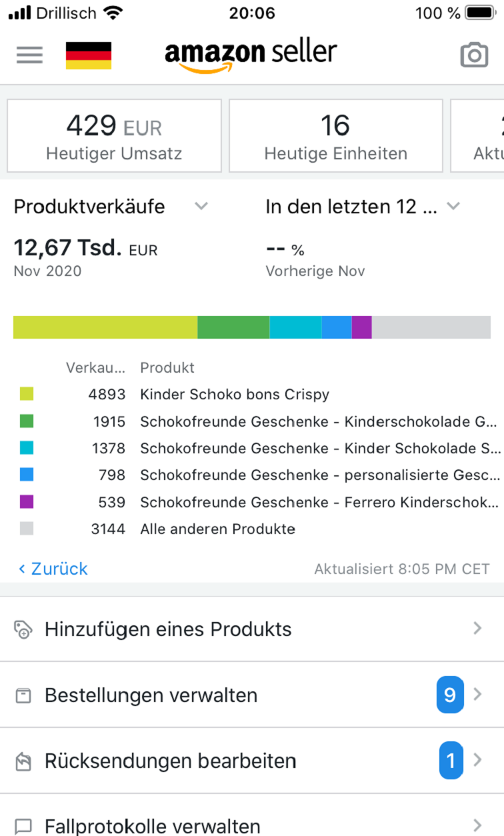Open Rücksendungen bearbeiten menu item
Image resolution: width=504 pixels, height=836 pixels.
click(x=170, y=761)
